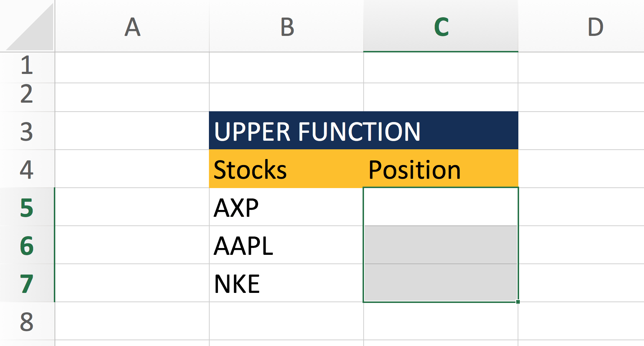This screenshot has width=644, height=346.
Task: Select row 1 header
Action: point(27,67)
